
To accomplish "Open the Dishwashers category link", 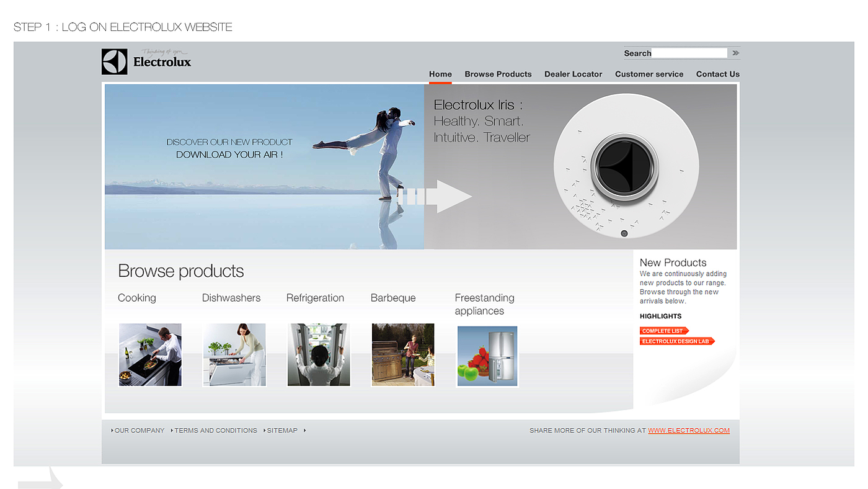I will pyautogui.click(x=231, y=298).
